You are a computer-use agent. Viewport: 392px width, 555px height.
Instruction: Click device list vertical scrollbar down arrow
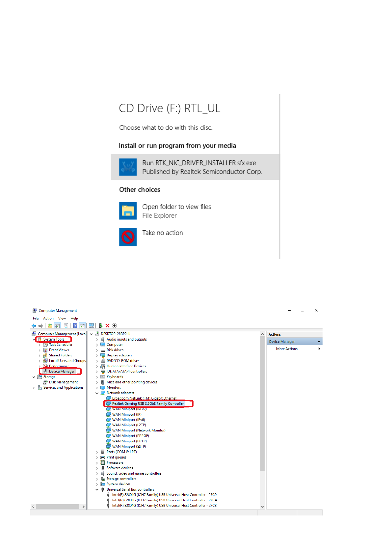point(262,507)
